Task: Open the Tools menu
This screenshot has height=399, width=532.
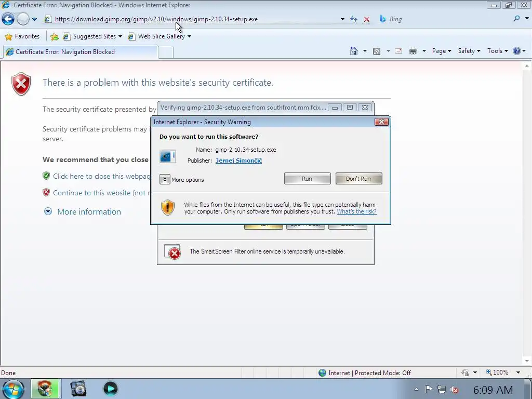Action: (497, 51)
